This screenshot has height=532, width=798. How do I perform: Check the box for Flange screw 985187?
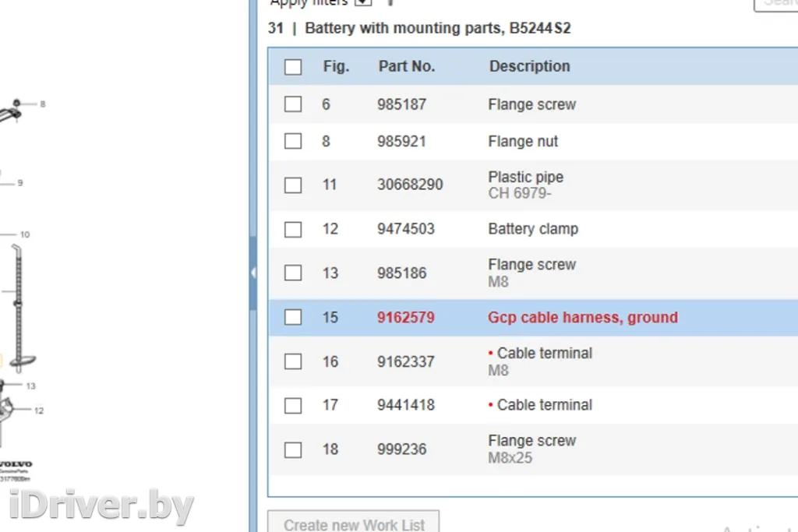293,104
